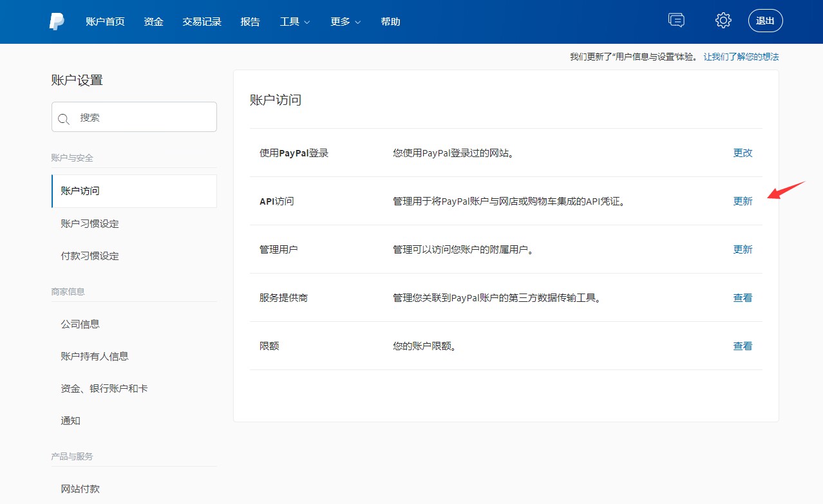Click the 账户设置 sidebar heading
Screen dimensions: 823x504
click(77, 80)
